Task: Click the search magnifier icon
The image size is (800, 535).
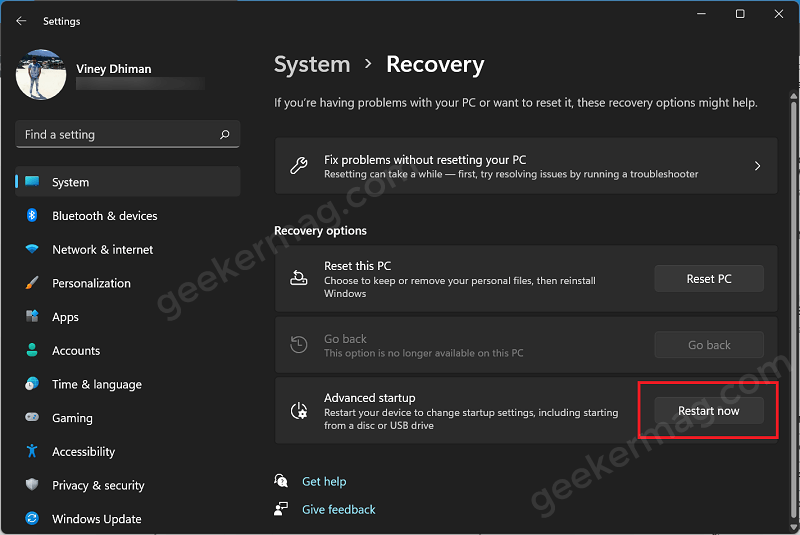Action: pyautogui.click(x=224, y=134)
